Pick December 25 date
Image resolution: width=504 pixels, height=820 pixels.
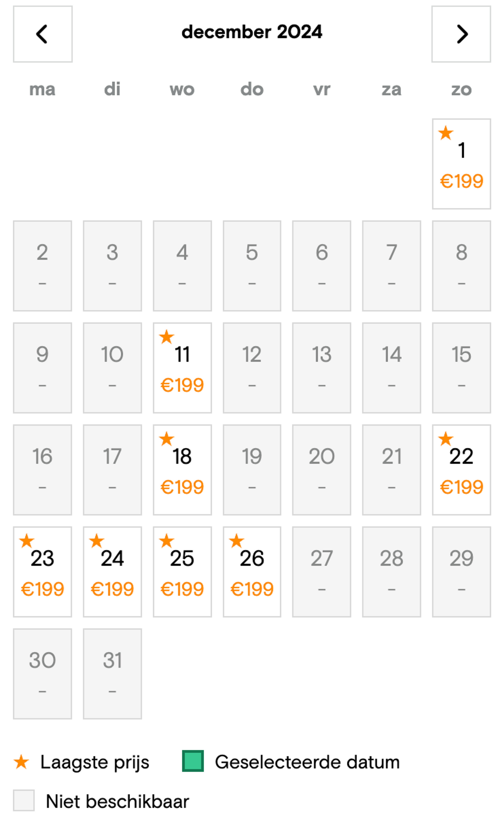(182, 572)
